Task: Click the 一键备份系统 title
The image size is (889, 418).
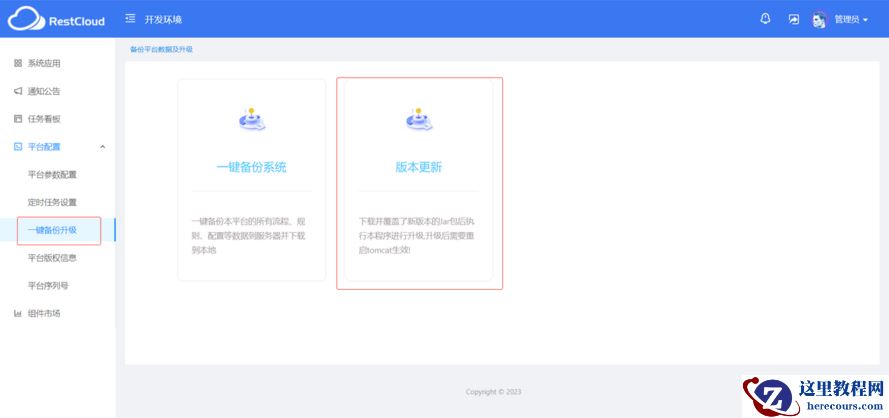Action: point(252,167)
